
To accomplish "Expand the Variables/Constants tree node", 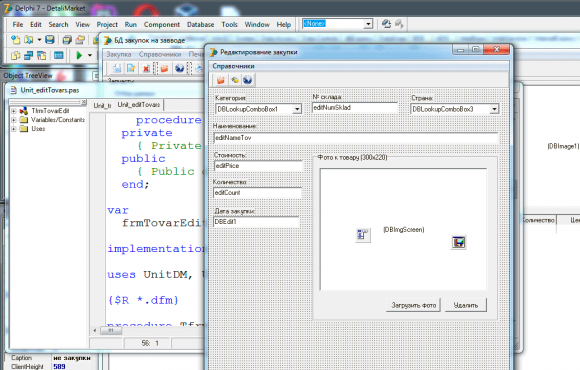I will coord(13,120).
